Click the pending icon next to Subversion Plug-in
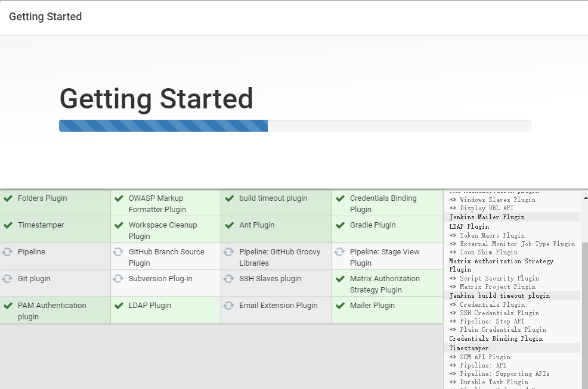The image size is (588, 389). pyautogui.click(x=118, y=279)
